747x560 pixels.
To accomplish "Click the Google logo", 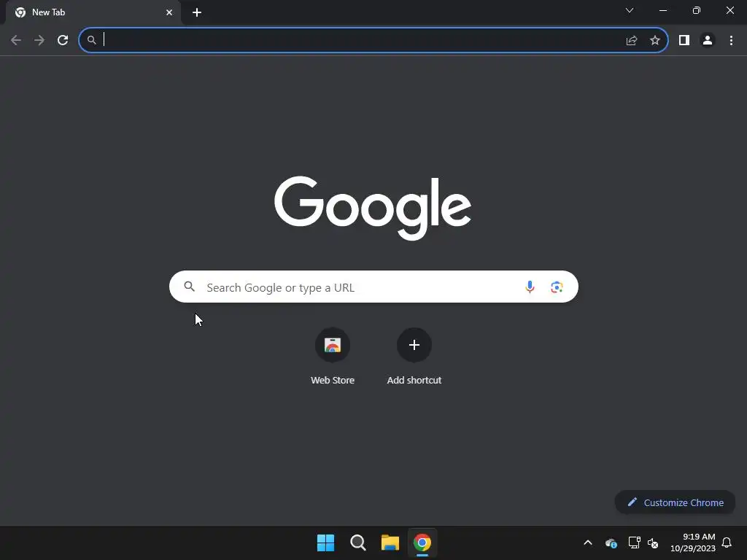I will 373,208.
